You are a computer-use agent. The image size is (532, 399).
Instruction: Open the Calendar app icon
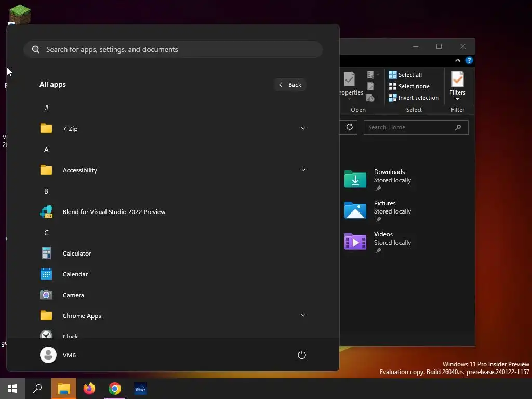[x=46, y=274]
